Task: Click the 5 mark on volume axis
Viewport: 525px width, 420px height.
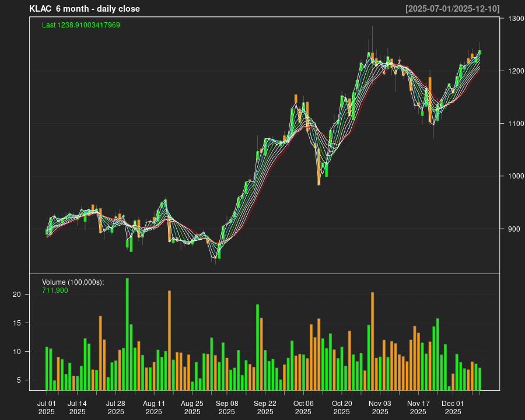Action: [19, 380]
